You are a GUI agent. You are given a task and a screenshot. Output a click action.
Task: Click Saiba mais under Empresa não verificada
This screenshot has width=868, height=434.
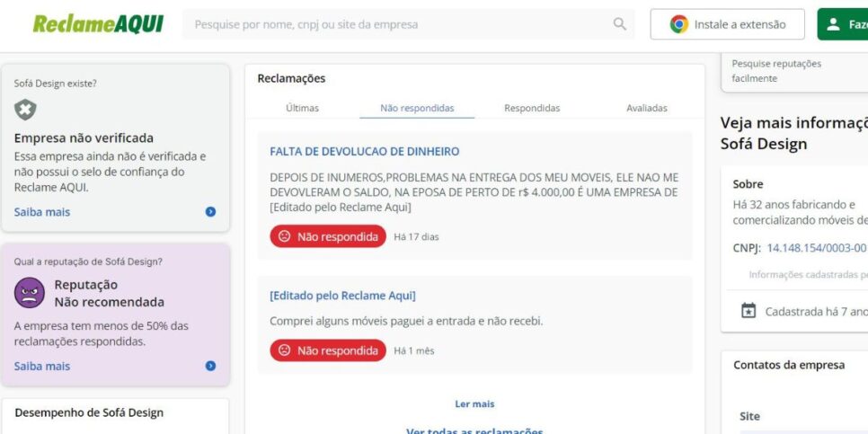point(42,212)
